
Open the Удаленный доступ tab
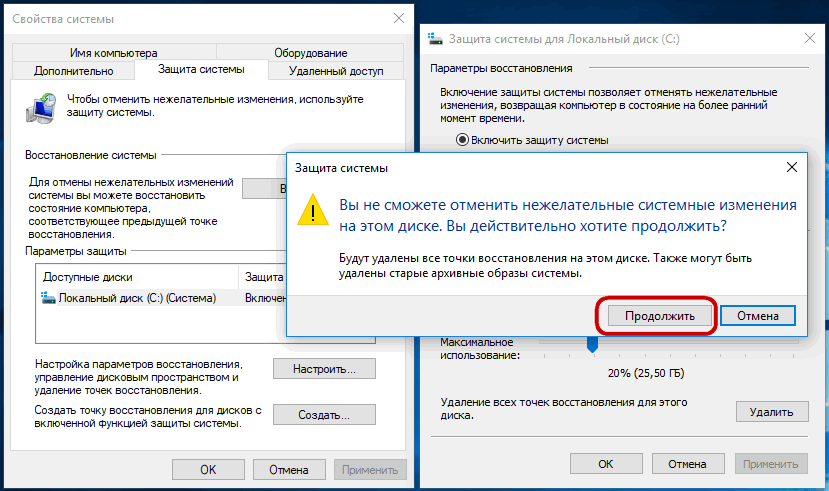[336, 71]
